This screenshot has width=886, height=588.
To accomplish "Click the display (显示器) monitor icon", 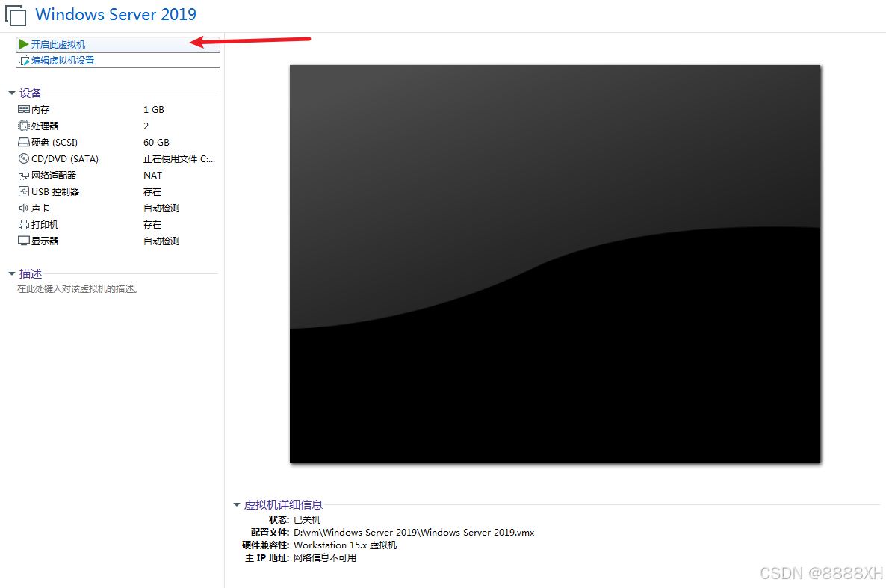I will 24,241.
